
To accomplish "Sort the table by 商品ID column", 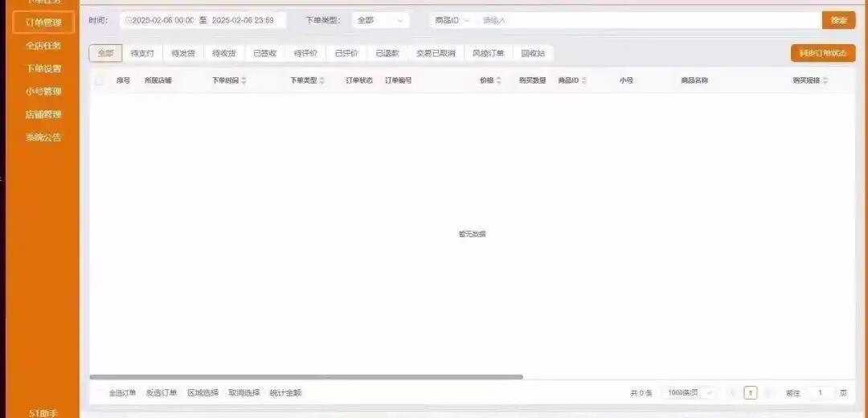I will [x=584, y=81].
